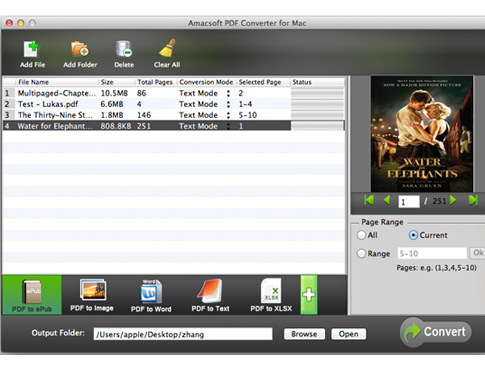Open conversion mode dropdown for Water for Elephant row
The width and height of the screenshot is (485, 370).
(228, 126)
